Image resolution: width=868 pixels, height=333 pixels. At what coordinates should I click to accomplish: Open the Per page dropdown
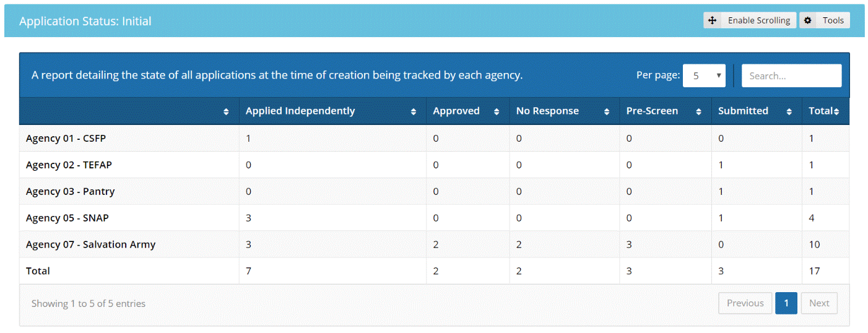704,76
